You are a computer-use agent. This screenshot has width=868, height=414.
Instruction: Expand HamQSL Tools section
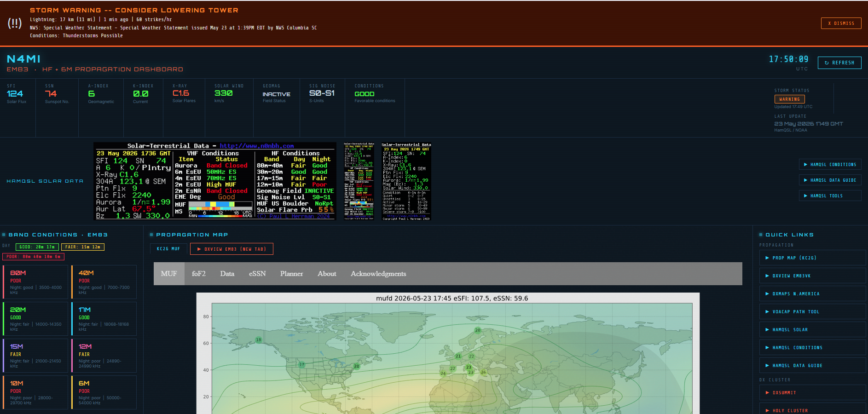(x=830, y=195)
